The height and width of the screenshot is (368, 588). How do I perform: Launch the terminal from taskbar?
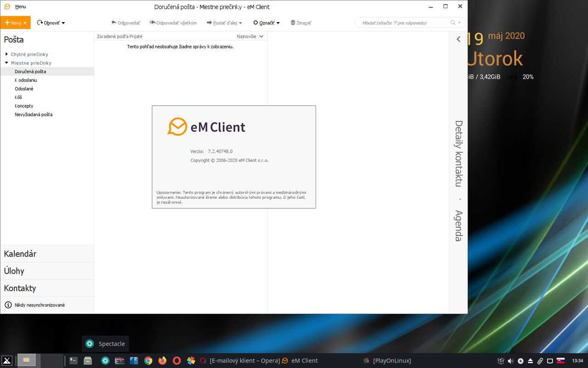[73, 361]
